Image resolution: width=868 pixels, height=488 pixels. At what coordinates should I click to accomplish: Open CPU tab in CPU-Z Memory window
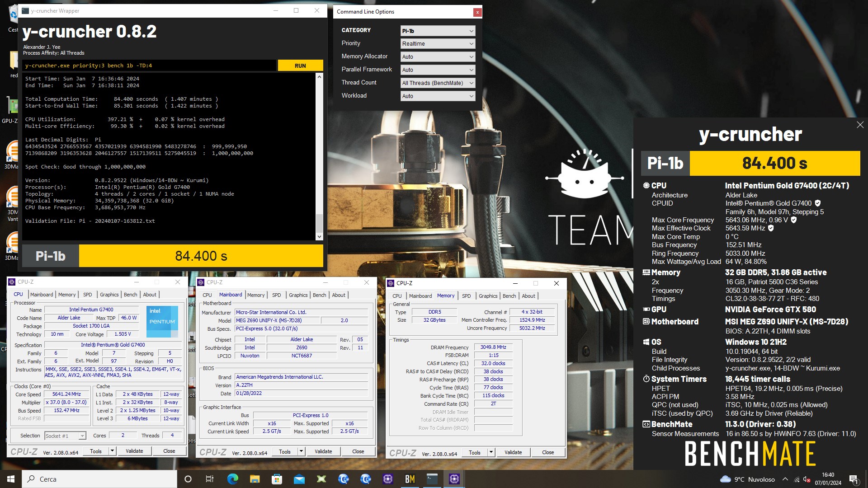(397, 296)
